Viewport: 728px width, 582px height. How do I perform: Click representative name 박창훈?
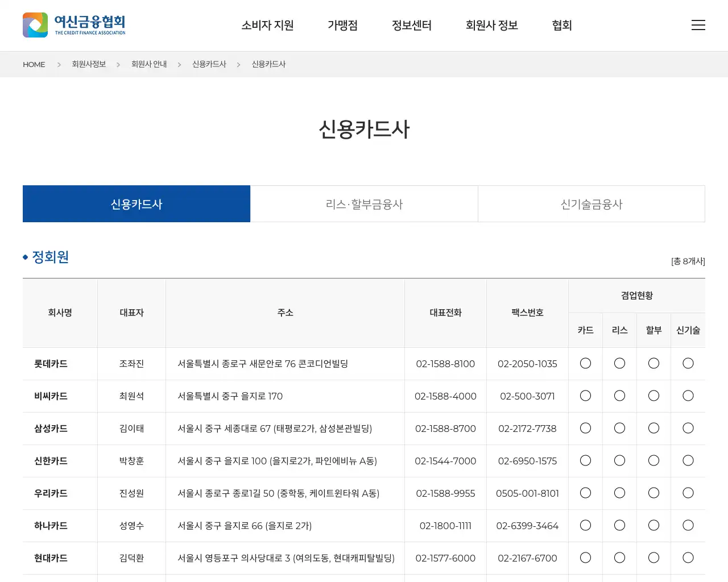[131, 461]
